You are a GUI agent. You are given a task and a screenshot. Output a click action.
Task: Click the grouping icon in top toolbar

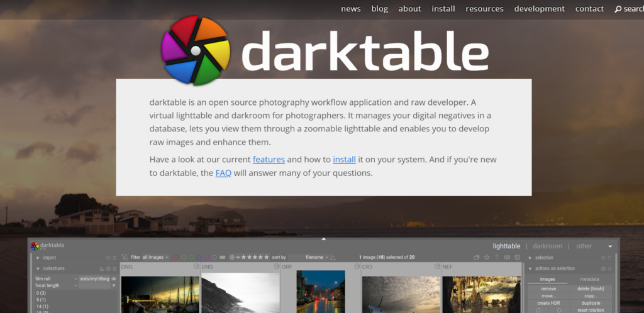point(476,257)
